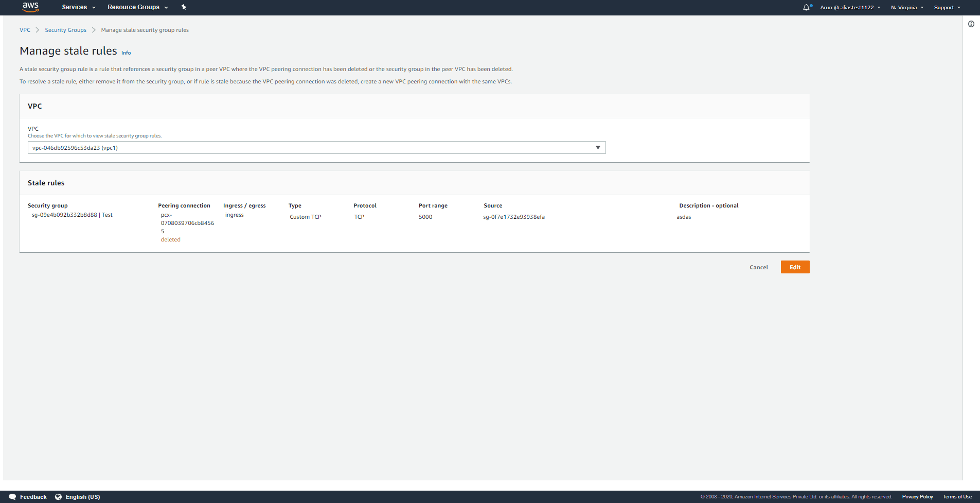
Task: Open the pinned shortcuts star icon
Action: [x=183, y=7]
